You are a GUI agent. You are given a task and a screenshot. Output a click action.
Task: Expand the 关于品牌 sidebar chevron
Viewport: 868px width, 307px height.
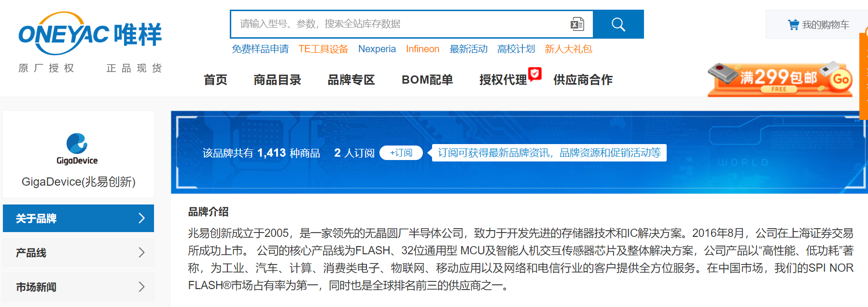click(x=141, y=218)
